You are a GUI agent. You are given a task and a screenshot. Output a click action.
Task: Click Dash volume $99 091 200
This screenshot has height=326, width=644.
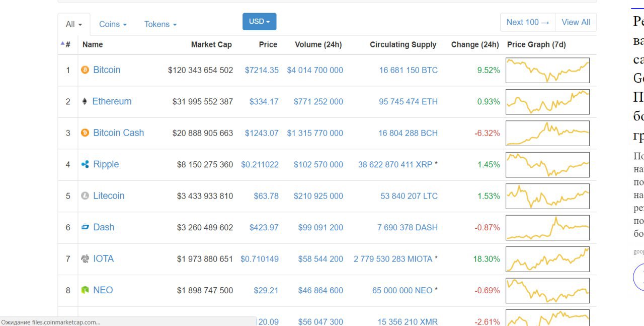point(320,228)
